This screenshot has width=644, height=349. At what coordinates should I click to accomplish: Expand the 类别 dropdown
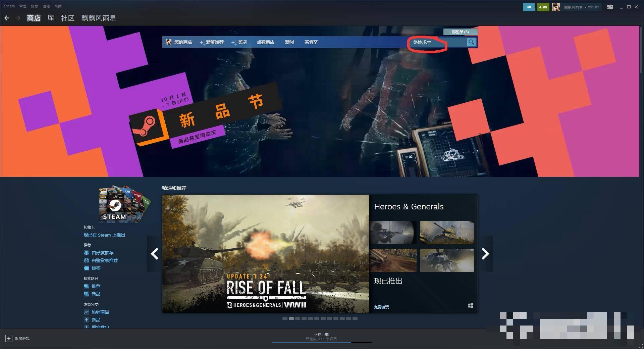pyautogui.click(x=242, y=42)
